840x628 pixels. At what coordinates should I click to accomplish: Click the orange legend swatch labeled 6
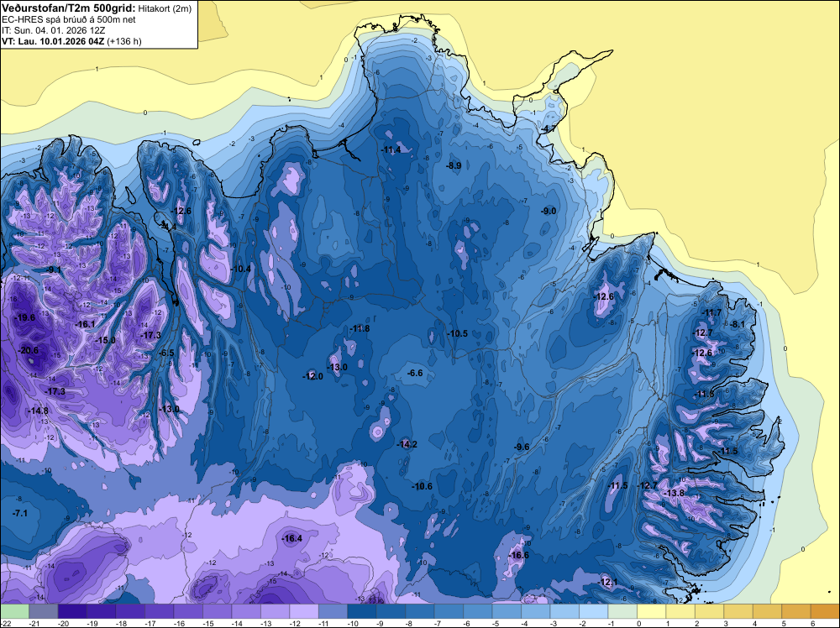(x=825, y=611)
